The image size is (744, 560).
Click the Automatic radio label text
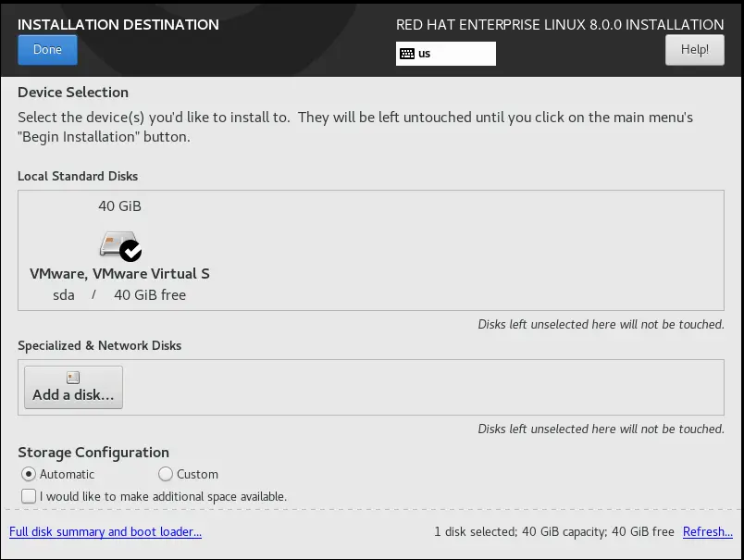67,474
